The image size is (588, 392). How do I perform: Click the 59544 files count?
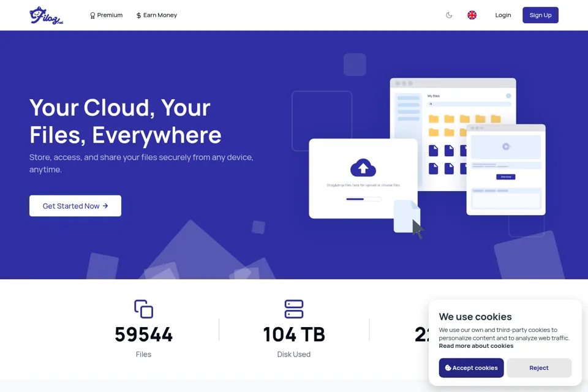[143, 334]
